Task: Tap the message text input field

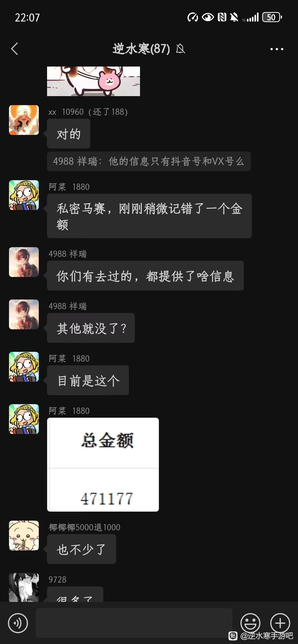Action: click(134, 623)
